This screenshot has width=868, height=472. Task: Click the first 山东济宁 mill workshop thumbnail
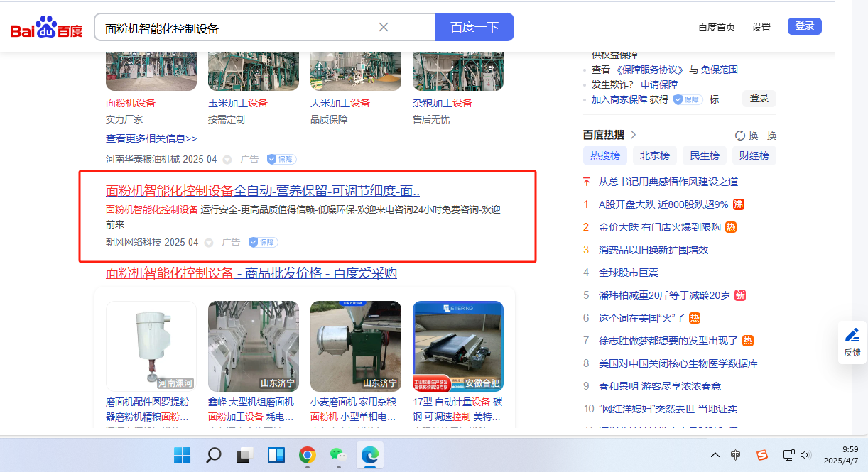click(x=254, y=346)
